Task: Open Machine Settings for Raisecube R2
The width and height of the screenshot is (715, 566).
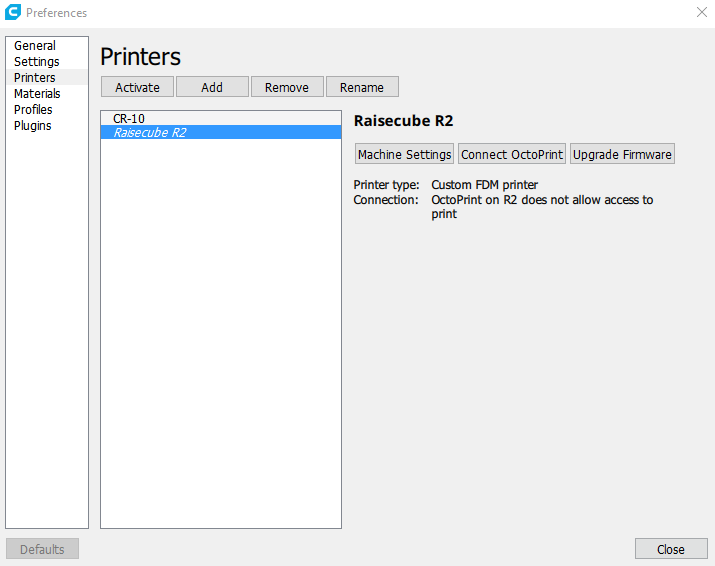Action: [x=404, y=154]
